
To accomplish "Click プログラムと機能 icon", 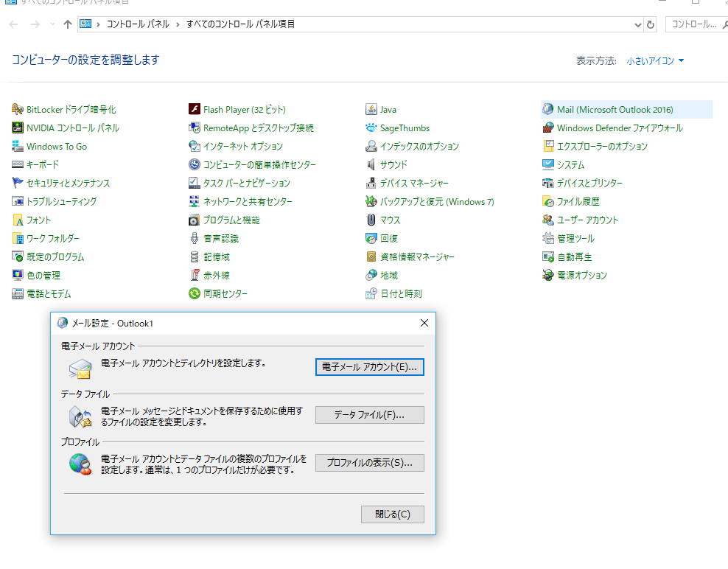I will 195,220.
